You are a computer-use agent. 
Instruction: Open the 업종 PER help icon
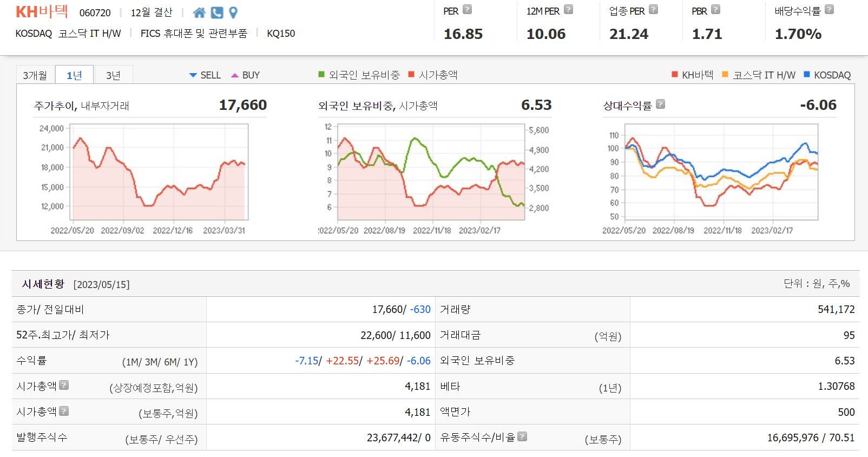coord(653,9)
